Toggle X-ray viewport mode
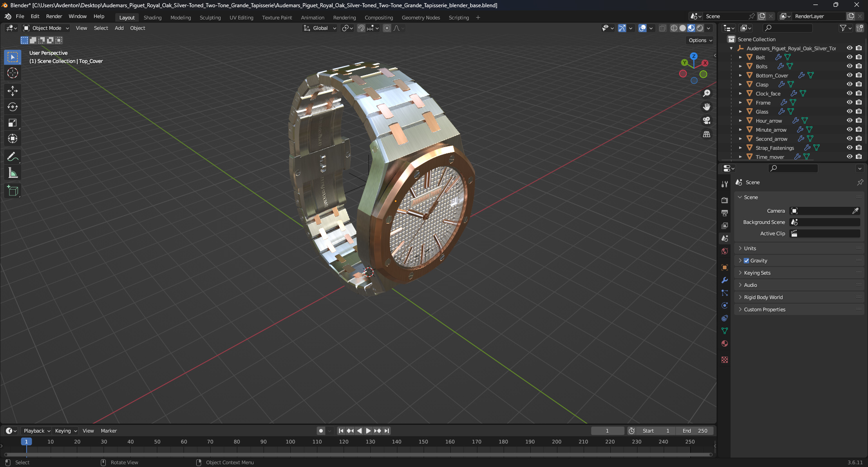The image size is (868, 467). tap(662, 28)
